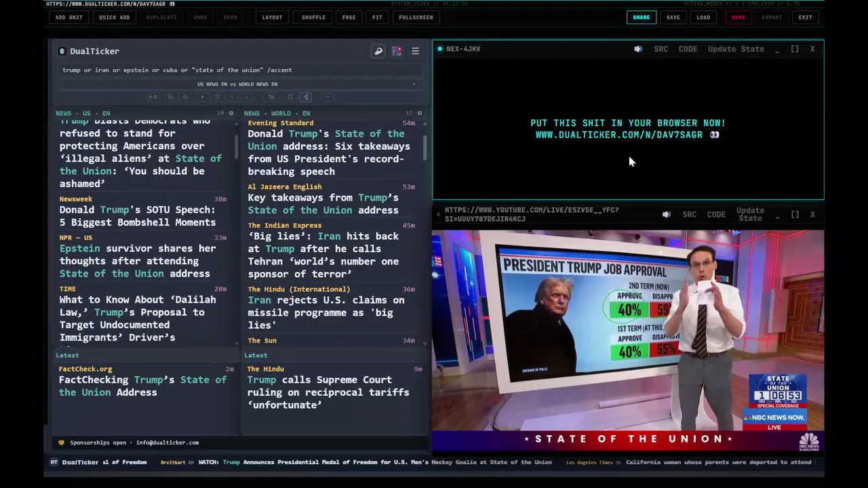
Task: Open The Hindu Iran rejects U.S. claims headline
Action: click(326, 312)
